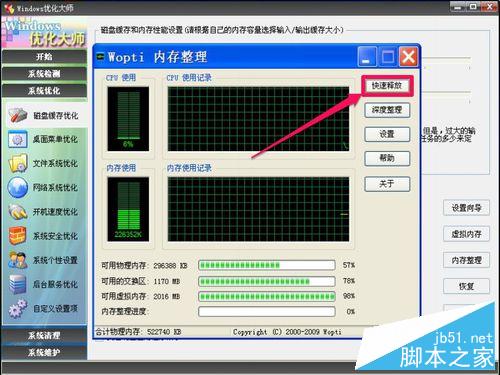Click the 开机速度优化 icon
The image size is (500, 375).
coord(18,212)
